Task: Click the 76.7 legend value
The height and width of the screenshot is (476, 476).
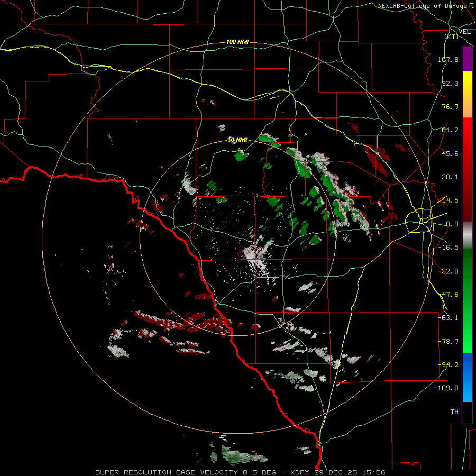Action: pos(450,106)
